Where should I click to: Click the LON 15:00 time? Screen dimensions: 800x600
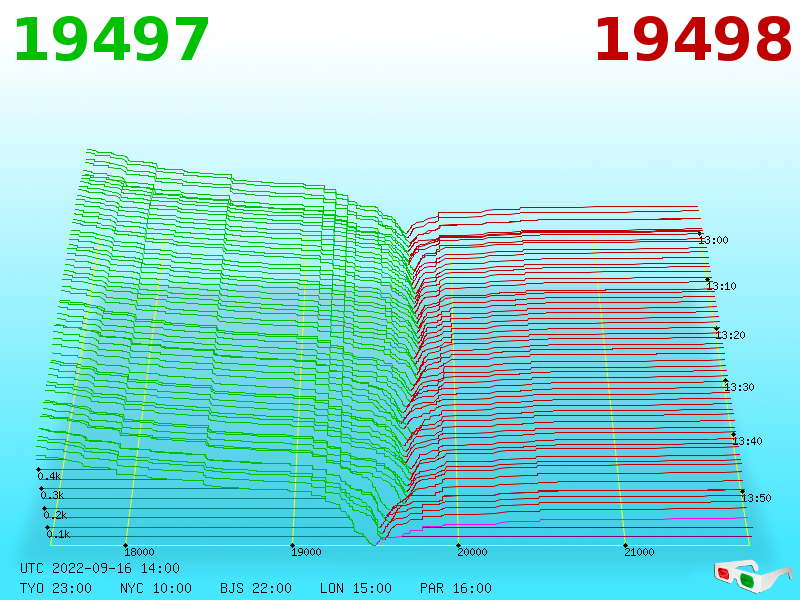pos(356,588)
